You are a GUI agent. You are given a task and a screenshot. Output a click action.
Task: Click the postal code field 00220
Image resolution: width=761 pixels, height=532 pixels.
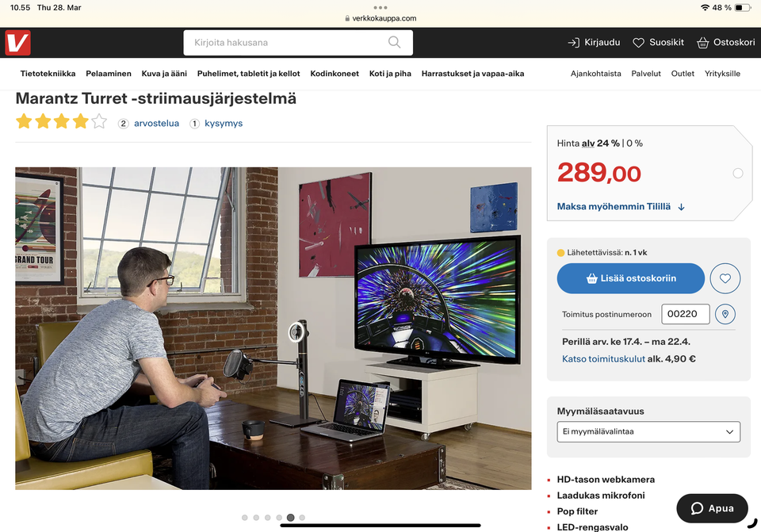(x=685, y=314)
